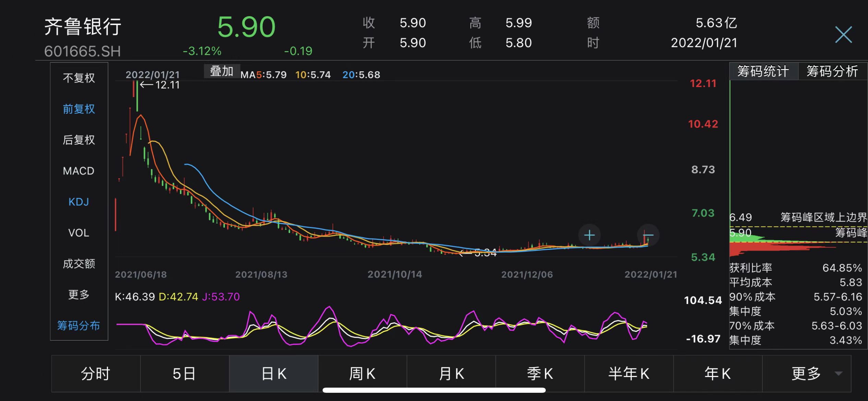Switch indicator to MACD

tap(79, 171)
